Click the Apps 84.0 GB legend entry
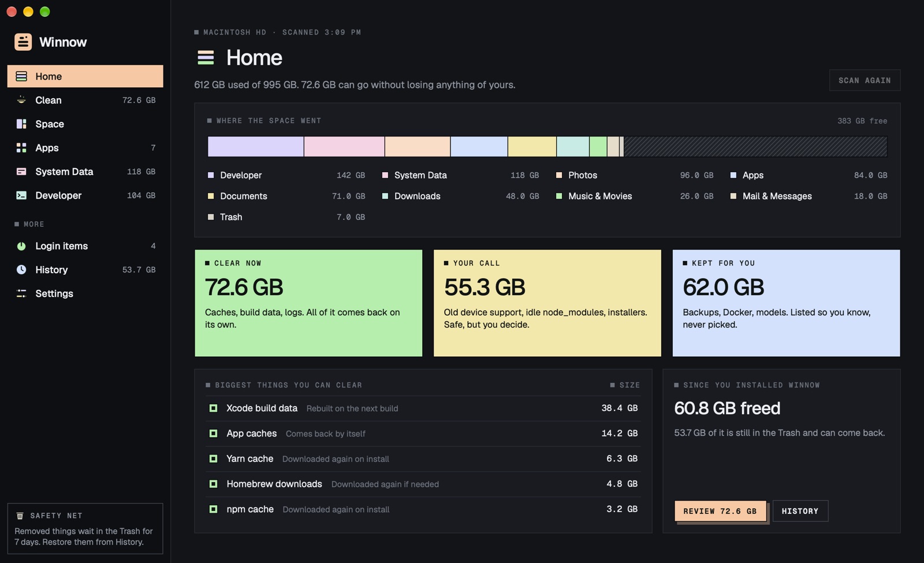924x563 pixels. point(808,175)
